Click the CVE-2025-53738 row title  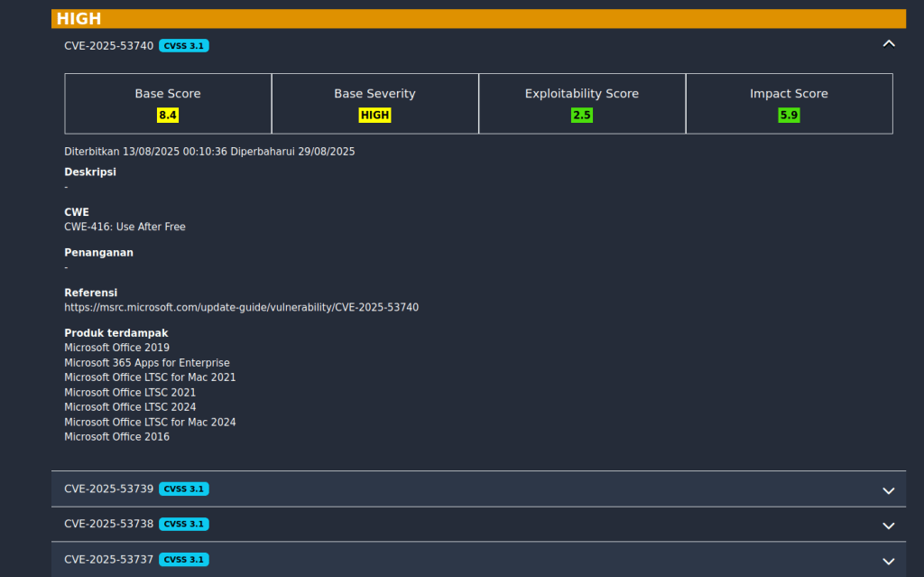tap(108, 524)
